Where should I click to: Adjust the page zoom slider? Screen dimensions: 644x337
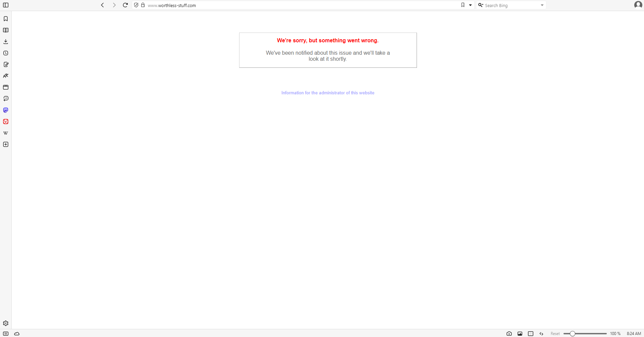(585, 334)
